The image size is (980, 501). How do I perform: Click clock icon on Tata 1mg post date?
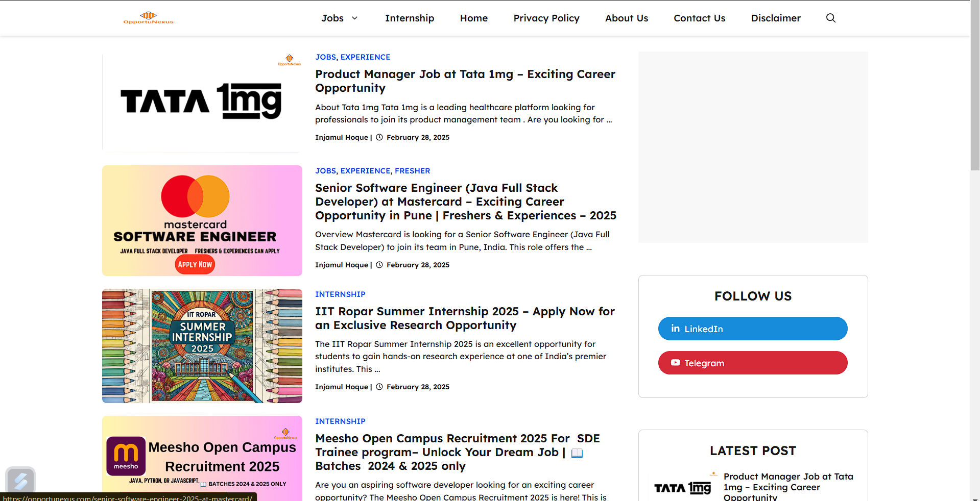pos(379,137)
